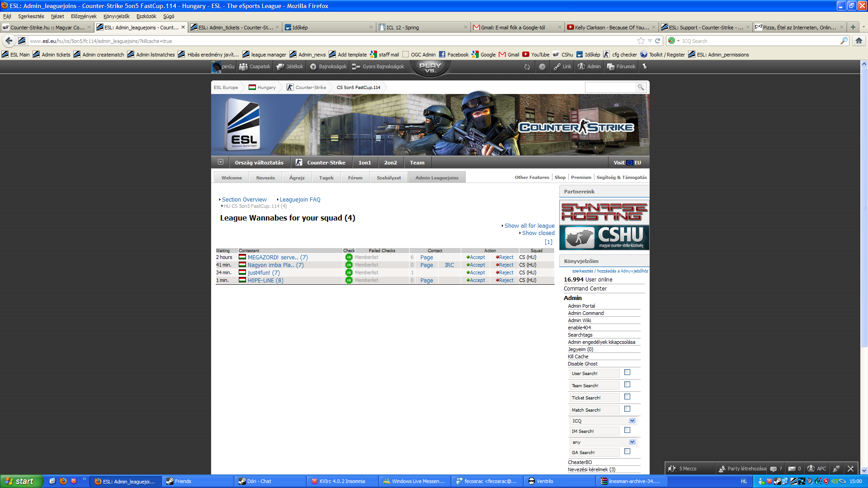Open Page contact for Nagyon imba Pla..
The width and height of the screenshot is (868, 488).
point(426,265)
